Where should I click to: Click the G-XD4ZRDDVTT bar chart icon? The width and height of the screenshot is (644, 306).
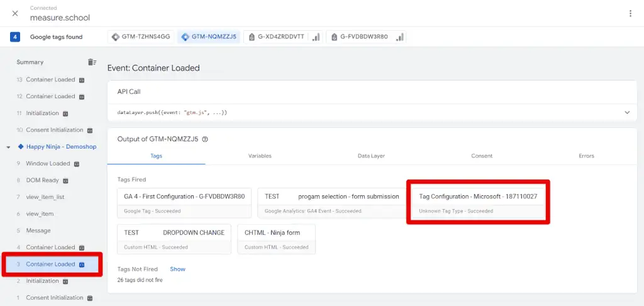pos(316,37)
